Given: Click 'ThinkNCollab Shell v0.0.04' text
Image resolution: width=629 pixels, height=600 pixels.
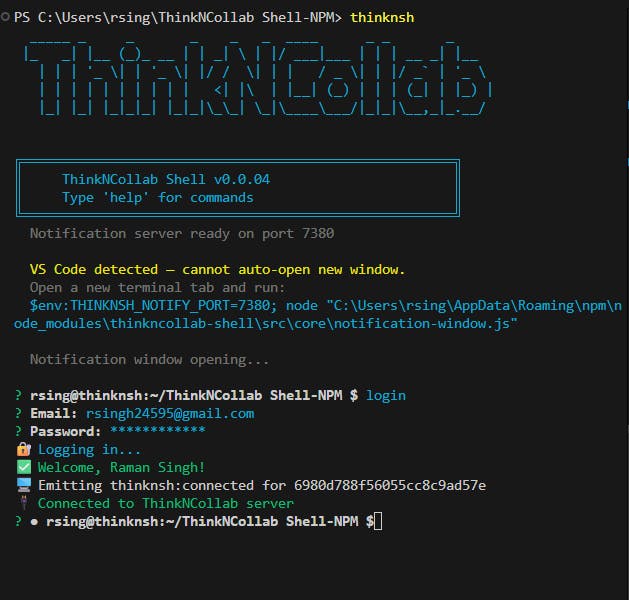Looking at the screenshot, I should tap(166, 179).
